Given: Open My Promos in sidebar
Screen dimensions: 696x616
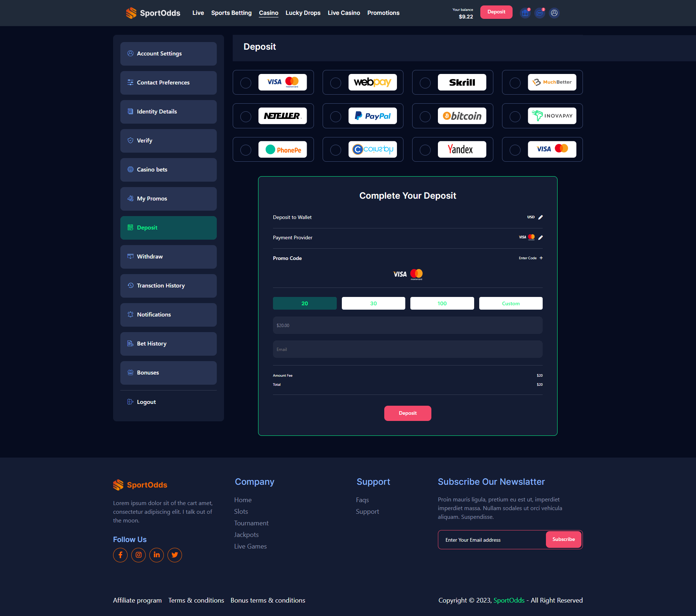Looking at the screenshot, I should click(x=169, y=199).
